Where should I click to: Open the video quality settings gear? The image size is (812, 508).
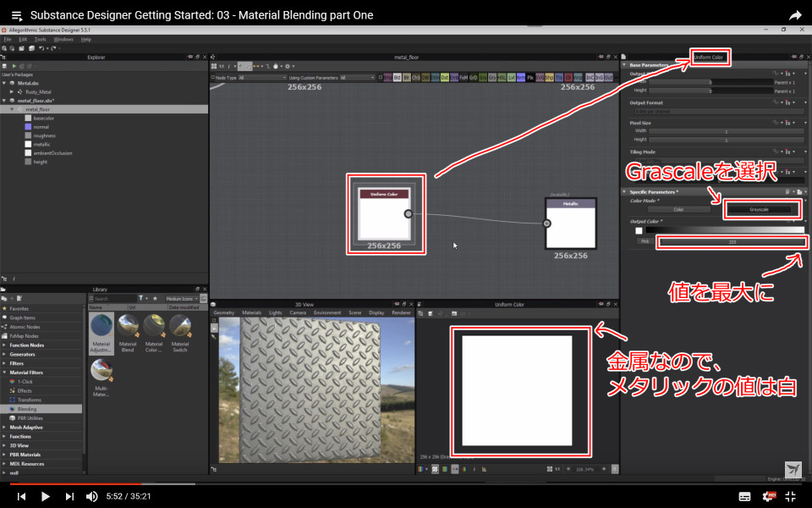[769, 497]
